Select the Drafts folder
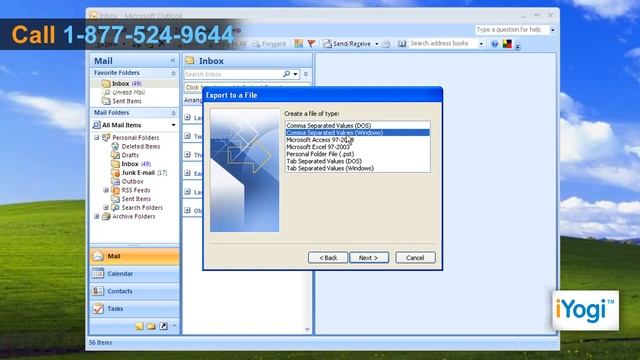 coord(130,155)
